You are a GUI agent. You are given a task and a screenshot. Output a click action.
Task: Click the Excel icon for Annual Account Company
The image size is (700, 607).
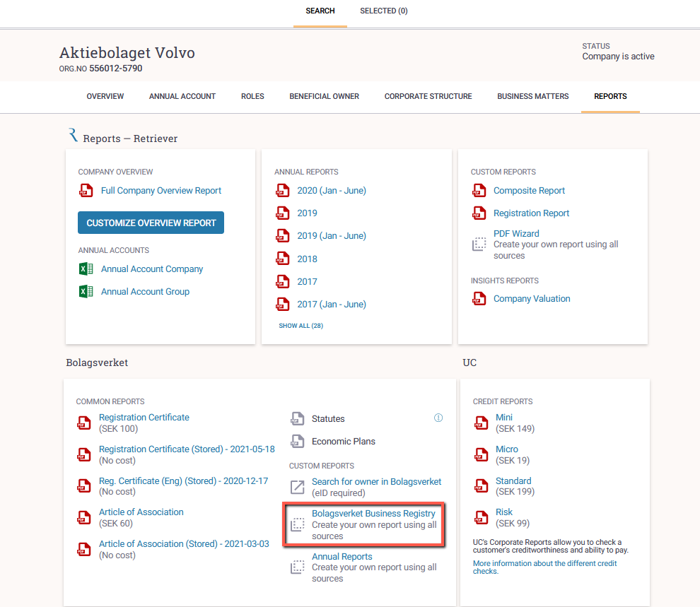point(86,269)
